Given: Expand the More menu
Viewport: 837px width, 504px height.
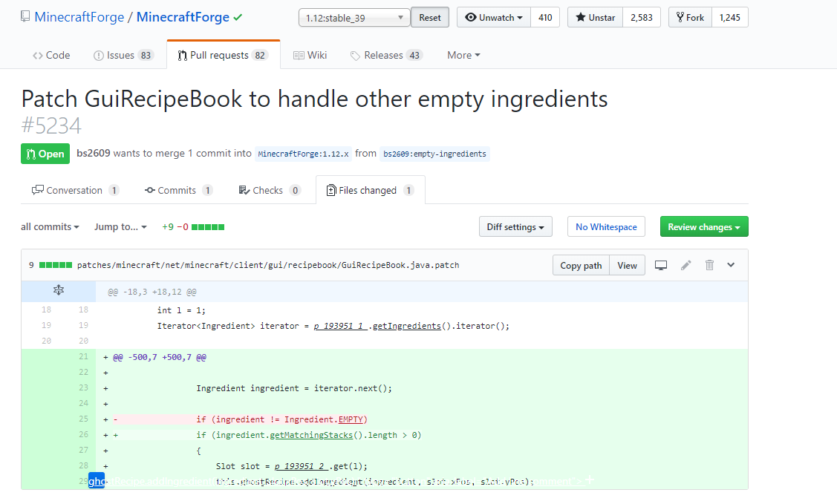Looking at the screenshot, I should (463, 56).
